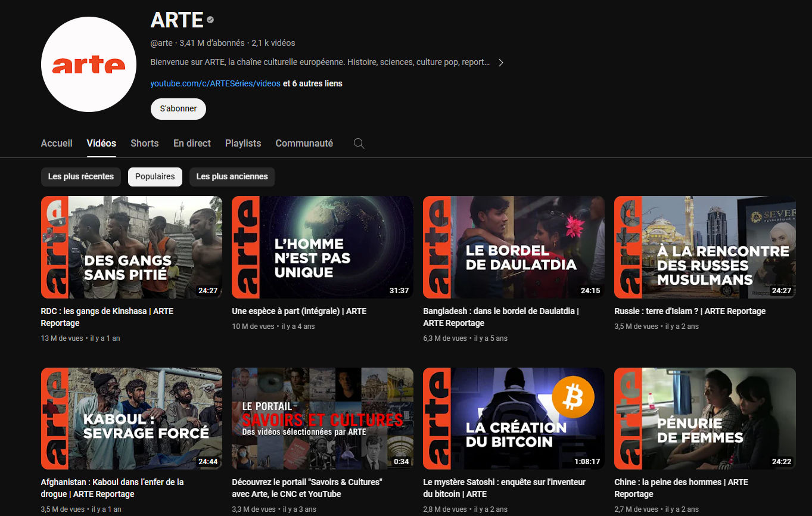Viewport: 812px width, 516px height.
Task: Open the En direct tab
Action: pyautogui.click(x=192, y=144)
